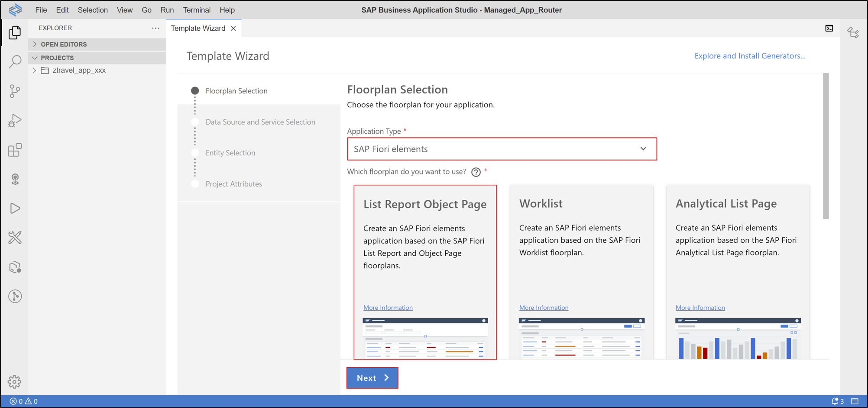This screenshot has width=868, height=408.
Task: Open the Run menu
Action: pos(167,10)
